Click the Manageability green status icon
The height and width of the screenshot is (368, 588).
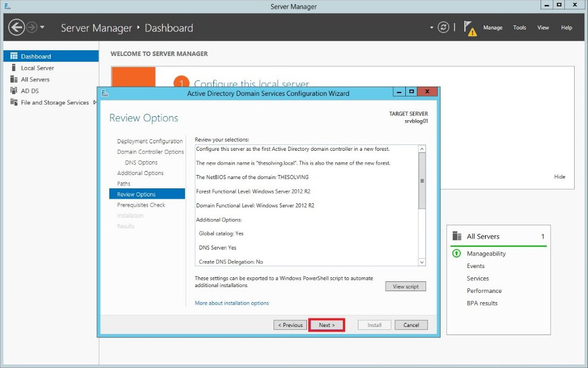coord(456,254)
